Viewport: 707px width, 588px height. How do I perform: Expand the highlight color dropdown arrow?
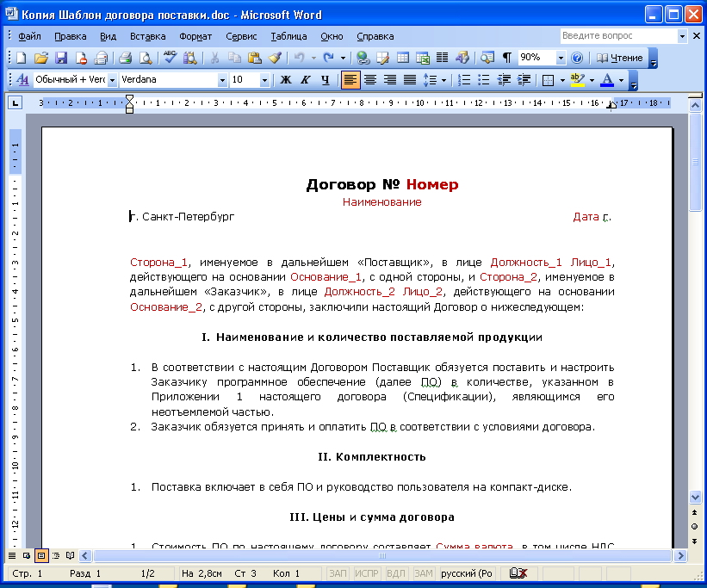[592, 80]
